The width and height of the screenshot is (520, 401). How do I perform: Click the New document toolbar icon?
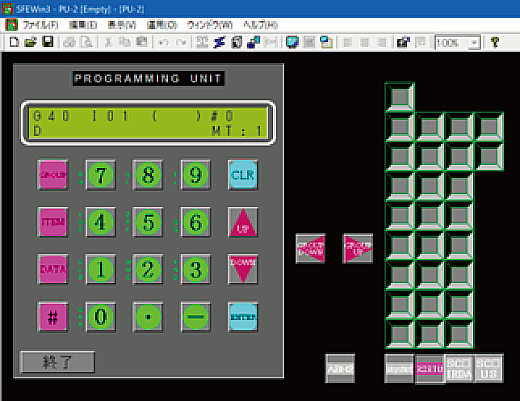[14, 42]
